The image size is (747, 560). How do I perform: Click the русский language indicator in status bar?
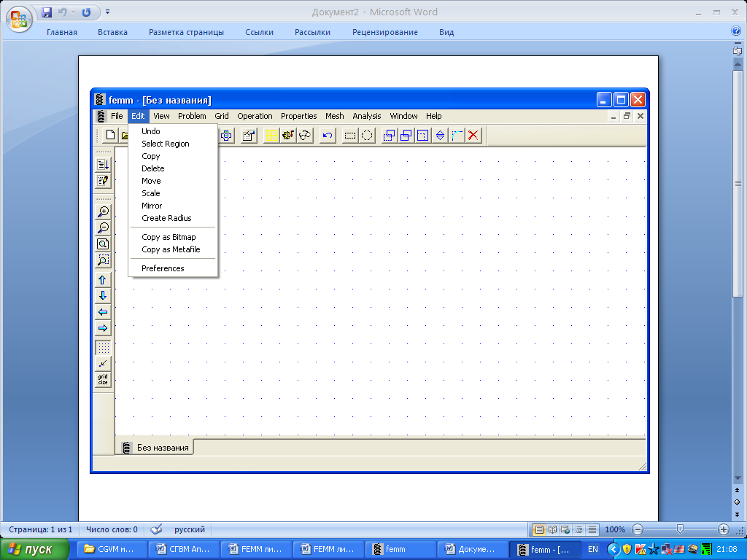[190, 529]
